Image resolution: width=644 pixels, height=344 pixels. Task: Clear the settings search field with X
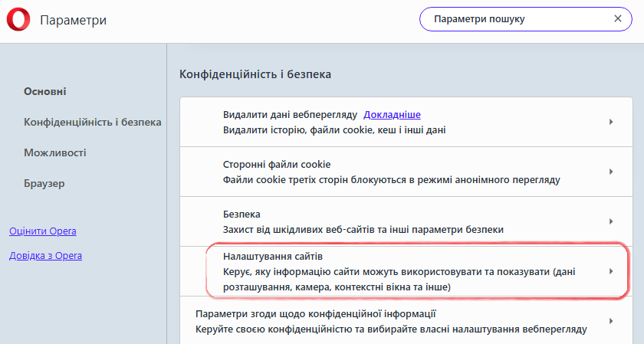pos(618,18)
